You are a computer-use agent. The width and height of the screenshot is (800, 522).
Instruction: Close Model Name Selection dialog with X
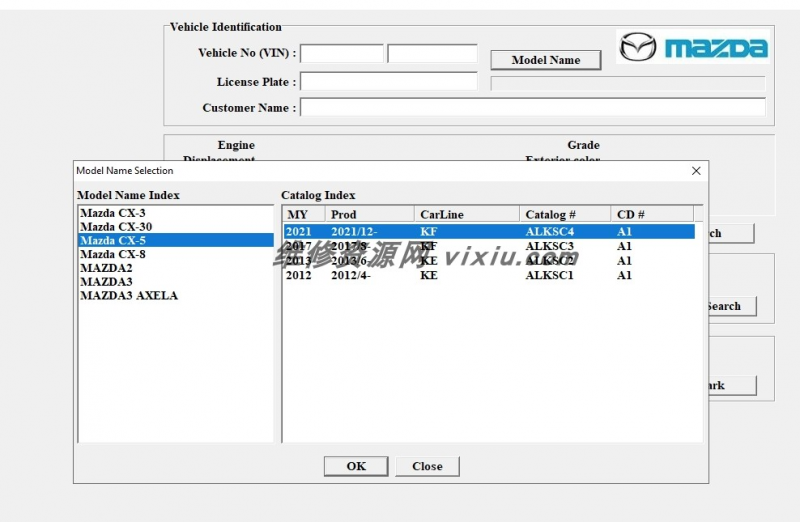point(696,171)
